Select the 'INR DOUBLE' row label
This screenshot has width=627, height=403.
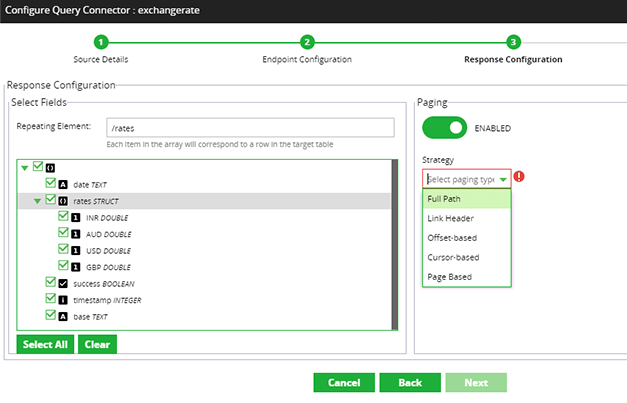point(107,218)
